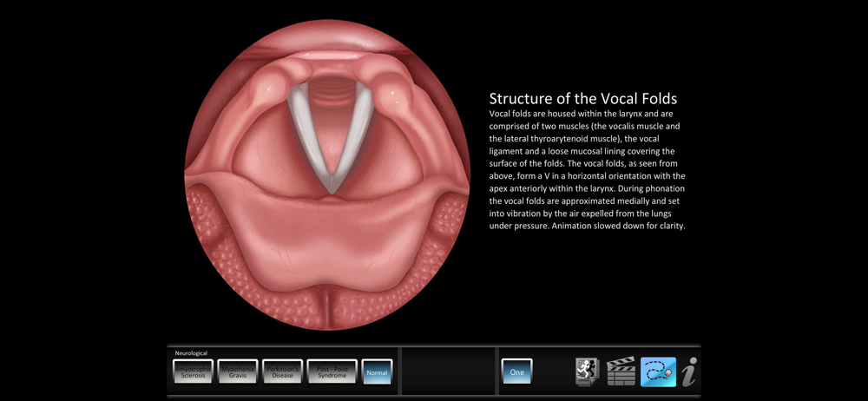868x401 pixels.
Task: Click the Neurological category label
Action: [x=191, y=352]
